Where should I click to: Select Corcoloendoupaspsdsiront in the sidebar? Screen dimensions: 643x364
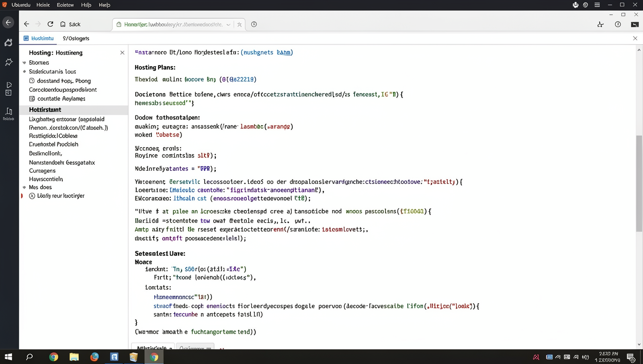(x=63, y=90)
